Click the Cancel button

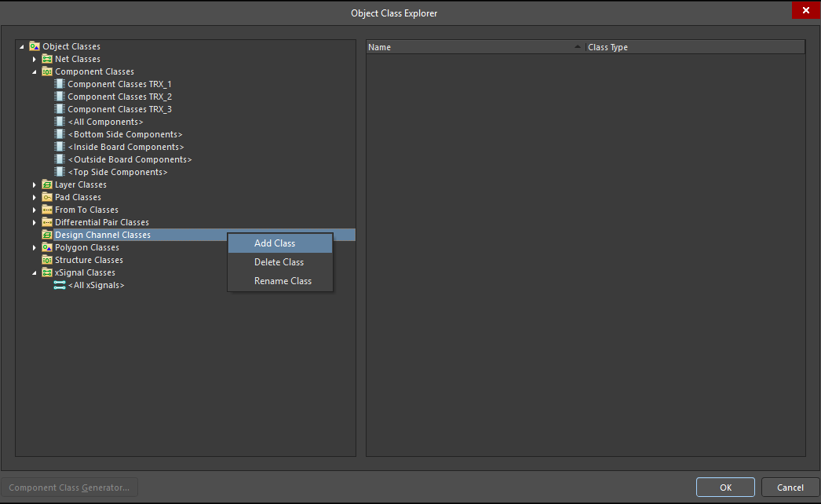coord(791,487)
